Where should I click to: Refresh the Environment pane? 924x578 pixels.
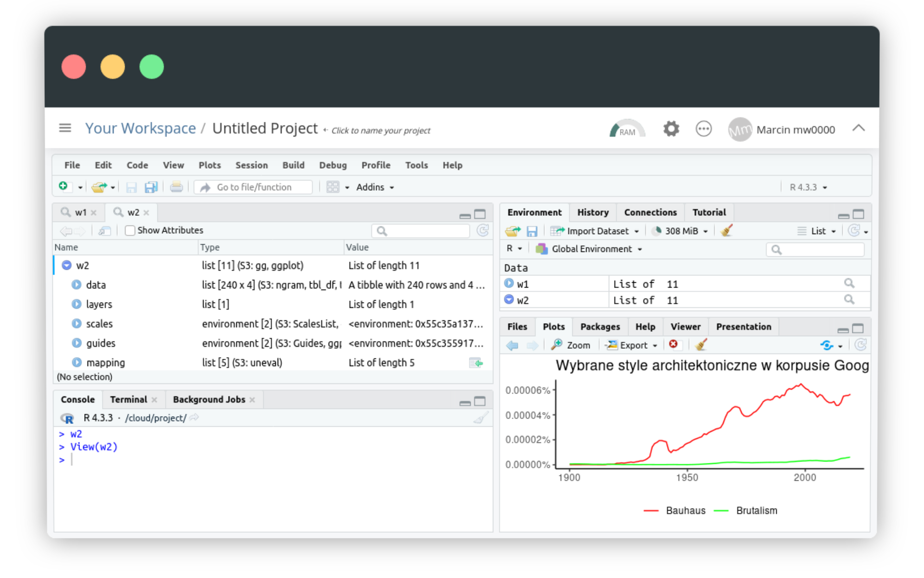click(x=854, y=231)
